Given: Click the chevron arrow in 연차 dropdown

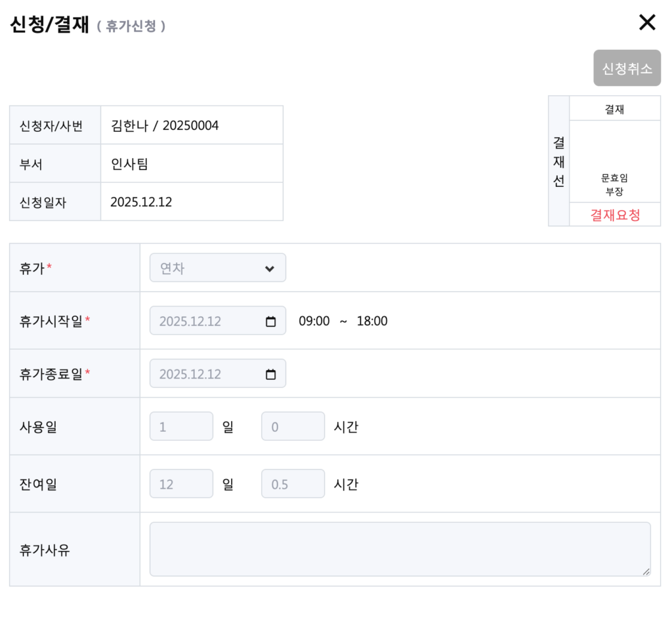Looking at the screenshot, I should 269,269.
